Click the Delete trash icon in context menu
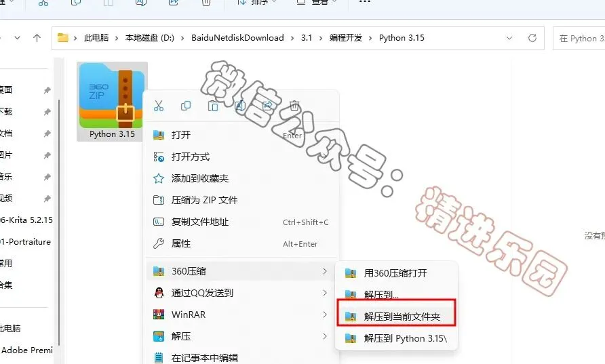Viewport: 605px width, 364px height. coord(294,105)
